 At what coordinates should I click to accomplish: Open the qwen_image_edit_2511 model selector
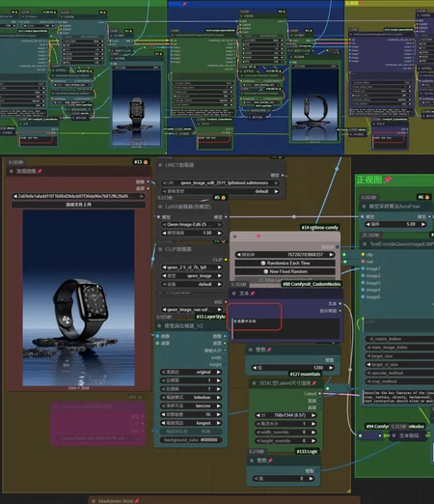[x=221, y=182]
